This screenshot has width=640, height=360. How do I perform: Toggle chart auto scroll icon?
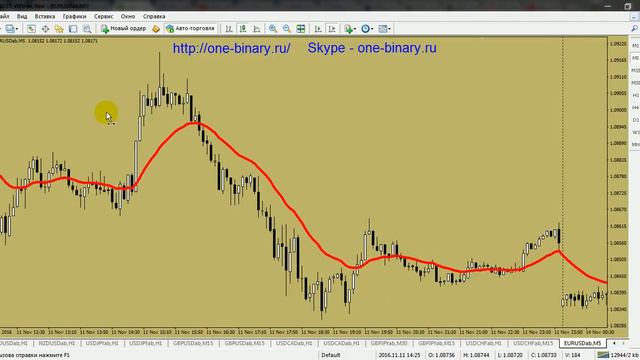(318, 29)
